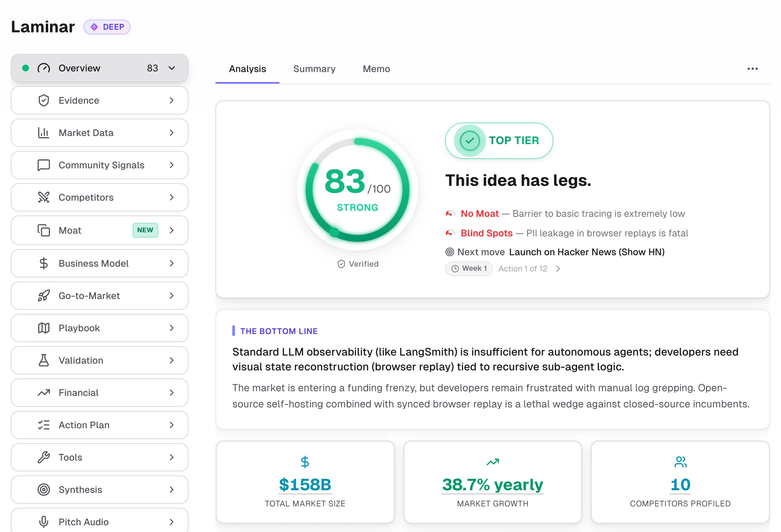The image size is (781, 532).
Task: Open the three-dot more options menu
Action: 752,69
